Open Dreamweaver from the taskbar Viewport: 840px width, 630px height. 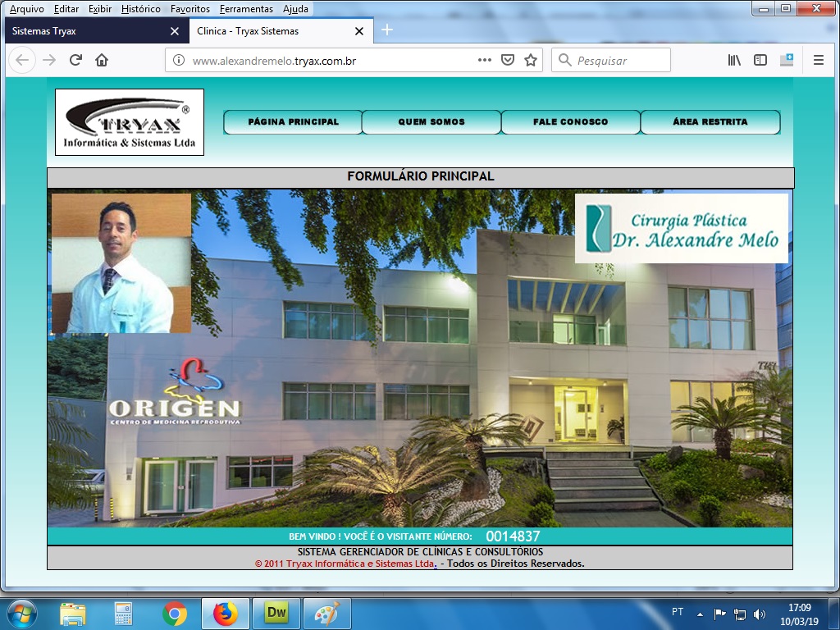276,614
